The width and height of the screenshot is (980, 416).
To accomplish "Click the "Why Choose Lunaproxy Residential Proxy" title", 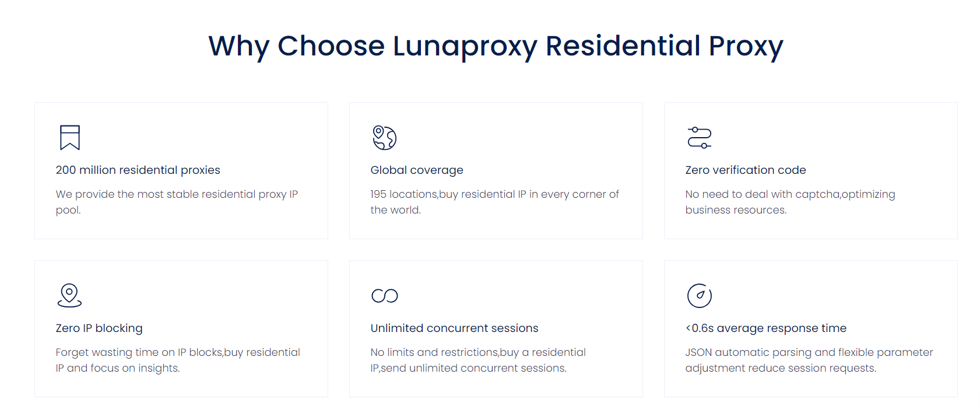I will tap(496, 46).
